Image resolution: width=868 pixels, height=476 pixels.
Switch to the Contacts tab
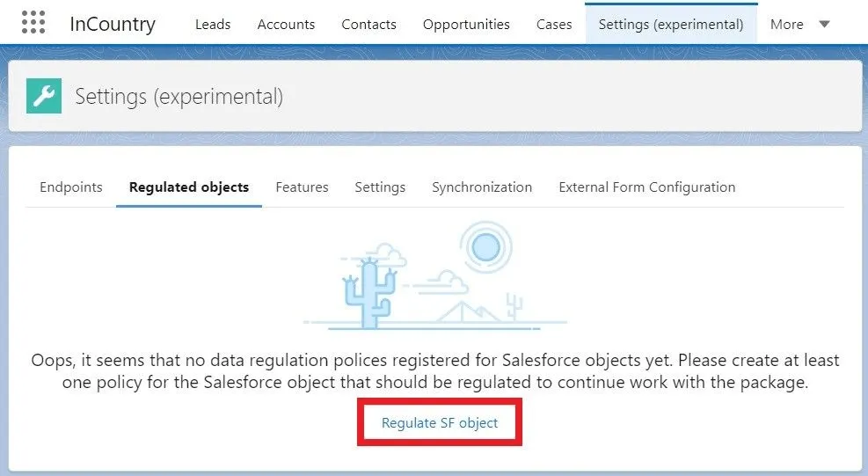tap(368, 25)
